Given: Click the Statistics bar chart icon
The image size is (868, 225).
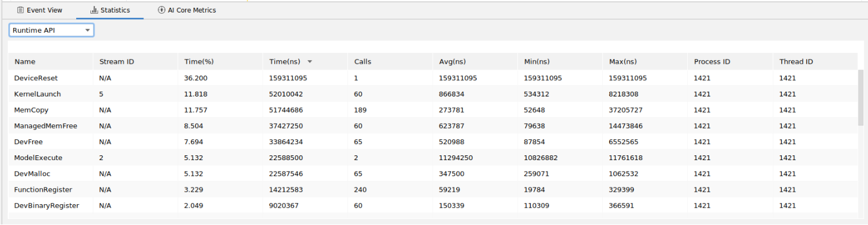Looking at the screenshot, I should 94,10.
